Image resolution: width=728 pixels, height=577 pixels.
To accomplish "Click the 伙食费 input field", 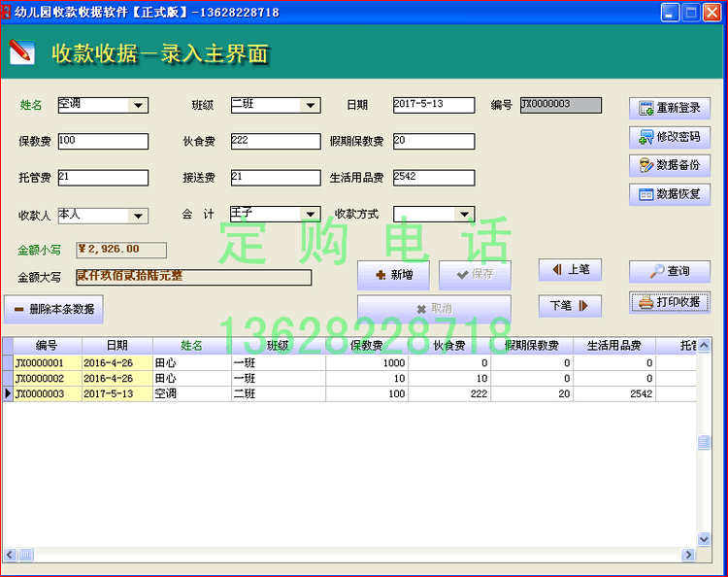I will (276, 141).
